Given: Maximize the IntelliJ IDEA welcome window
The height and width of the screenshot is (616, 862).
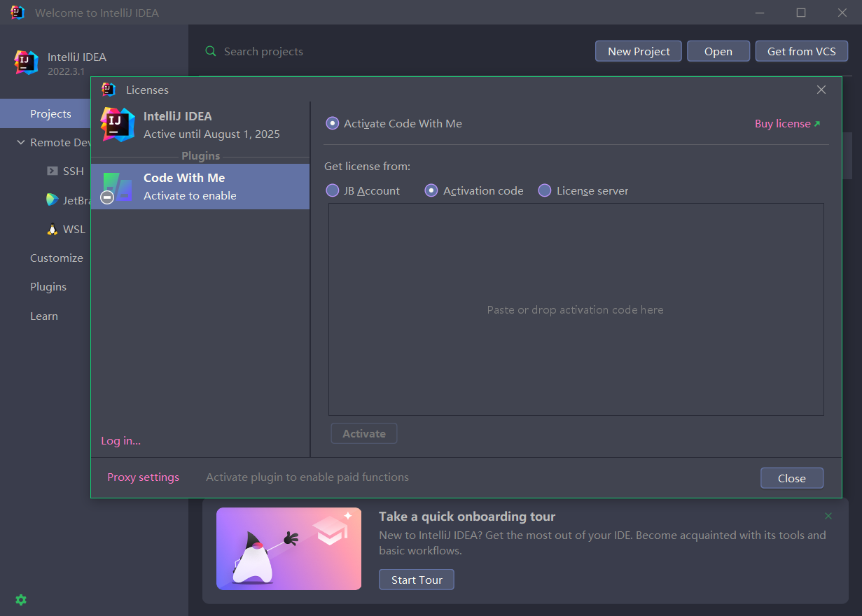Looking at the screenshot, I should (x=801, y=13).
